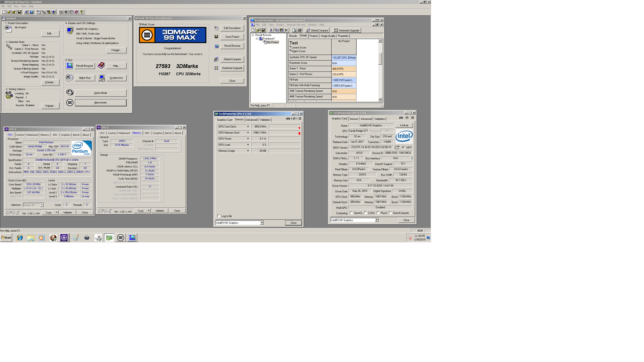This screenshot has height=362, width=644.
Task: Open GPU Core Clock sensor dropdown
Action: (248, 127)
